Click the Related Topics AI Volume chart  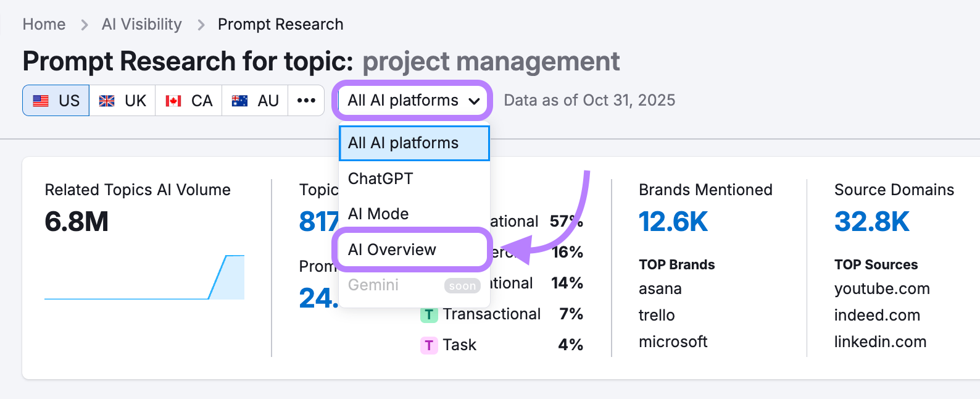click(x=144, y=277)
